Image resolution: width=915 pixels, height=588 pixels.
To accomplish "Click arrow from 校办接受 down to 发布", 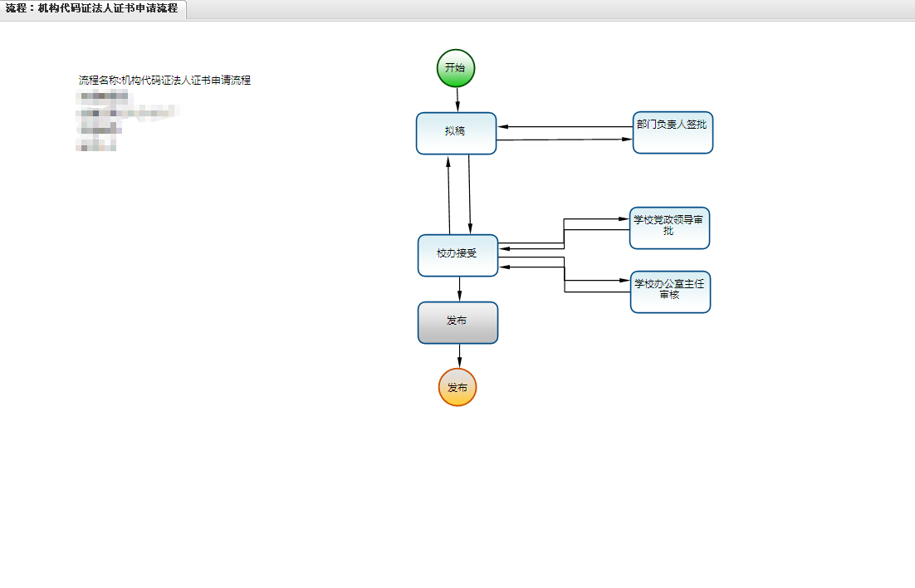I will (459, 289).
